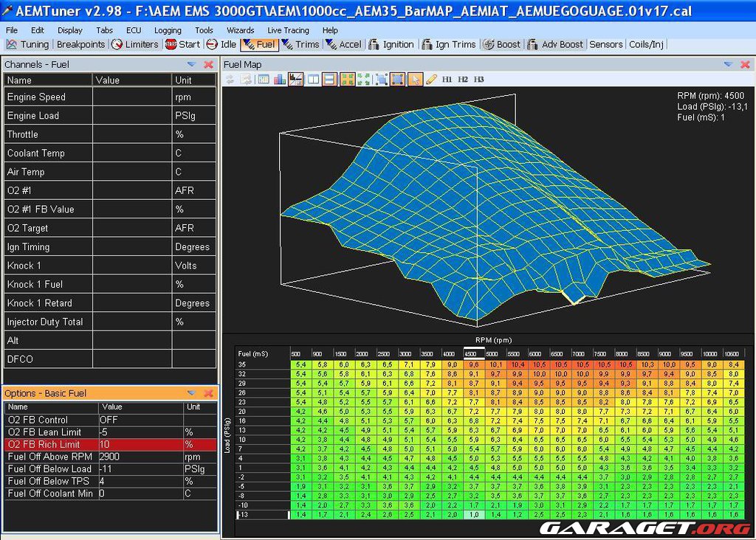Screen dimensions: 756x540
Task: Open the Live Tracing menu
Action: point(289,30)
